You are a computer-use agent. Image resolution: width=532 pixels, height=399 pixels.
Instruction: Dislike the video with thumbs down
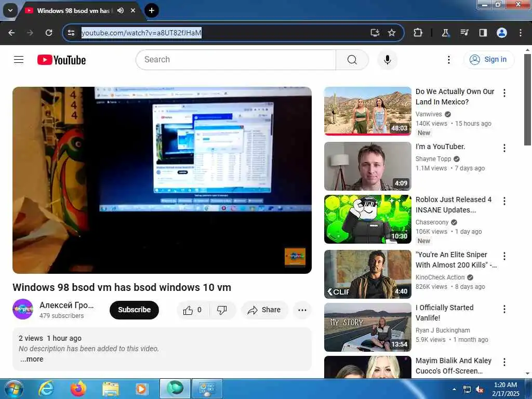click(x=222, y=310)
